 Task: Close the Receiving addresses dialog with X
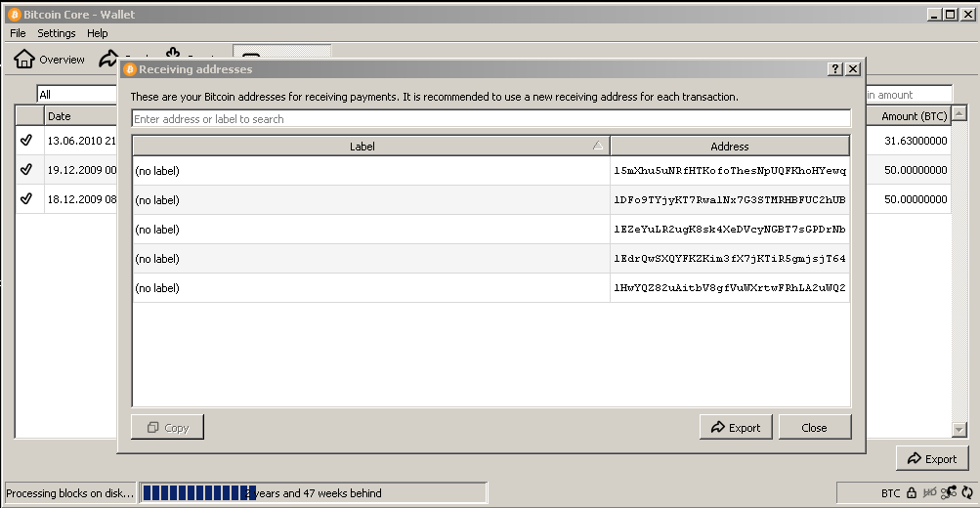(x=853, y=68)
